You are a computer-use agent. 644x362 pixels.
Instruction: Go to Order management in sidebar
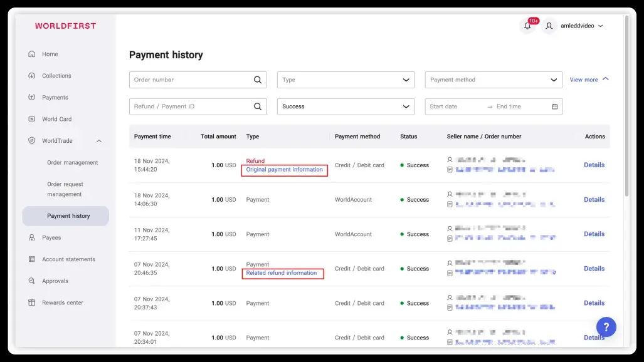(x=72, y=163)
